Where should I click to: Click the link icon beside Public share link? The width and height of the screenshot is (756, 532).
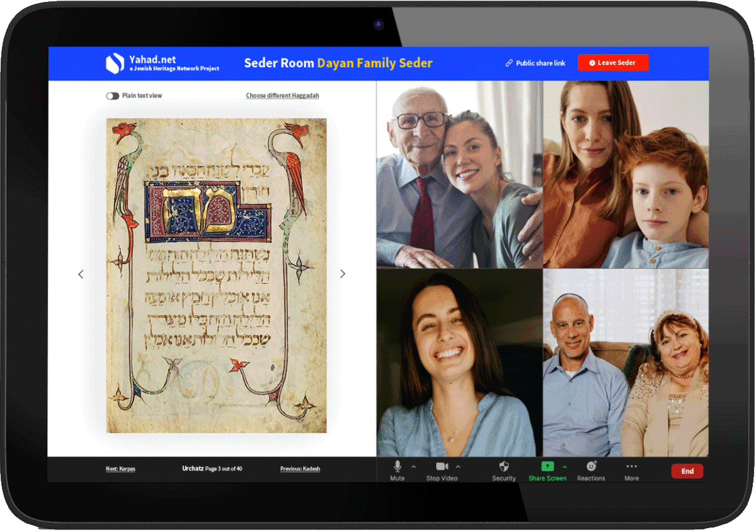click(509, 63)
